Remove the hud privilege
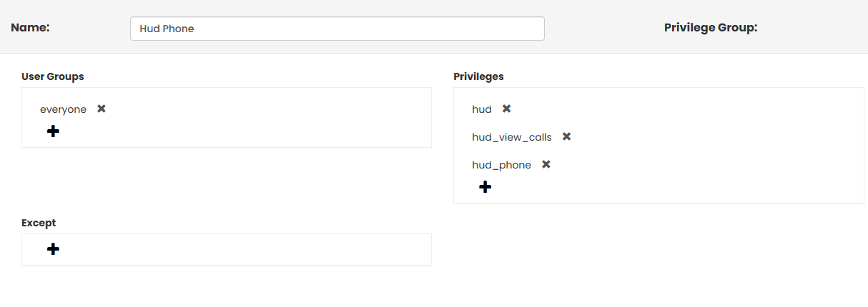The height and width of the screenshot is (307, 868). 506,109
